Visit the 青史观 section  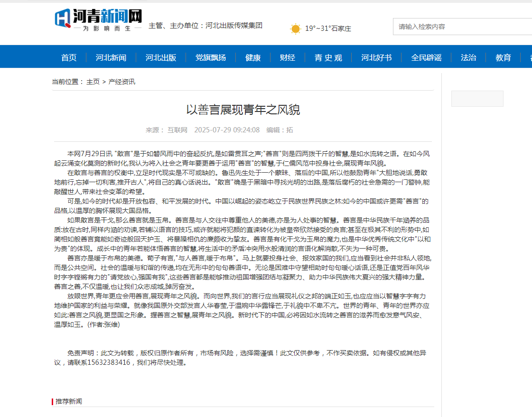328,57
